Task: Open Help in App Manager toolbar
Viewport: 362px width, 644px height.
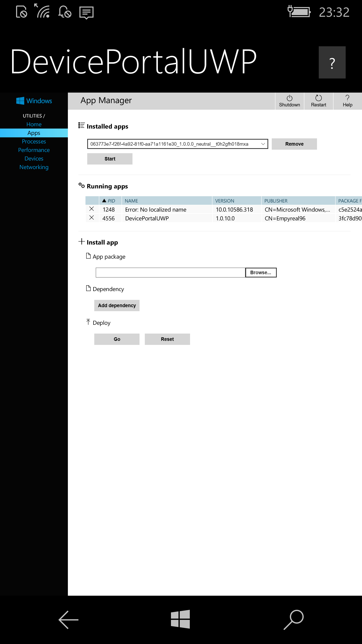Action: [x=347, y=101]
